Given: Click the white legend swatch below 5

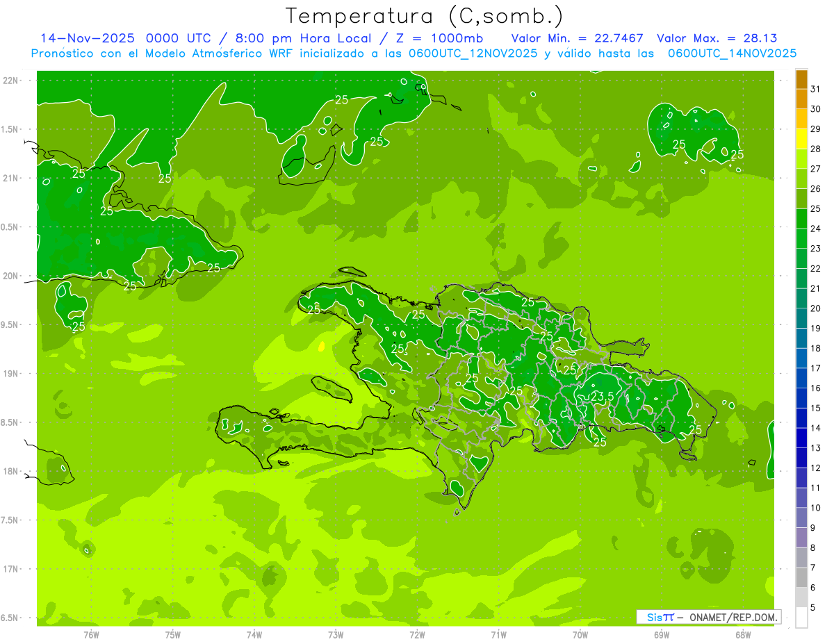Looking at the screenshot, I should click(801, 618).
